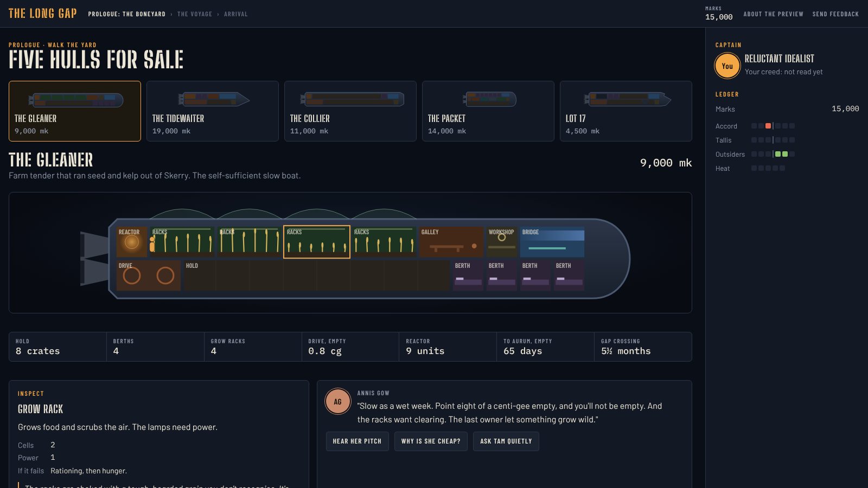Click 'Your creed: not read yet' text
Viewport: 868px width, 488px height.
[x=783, y=72]
